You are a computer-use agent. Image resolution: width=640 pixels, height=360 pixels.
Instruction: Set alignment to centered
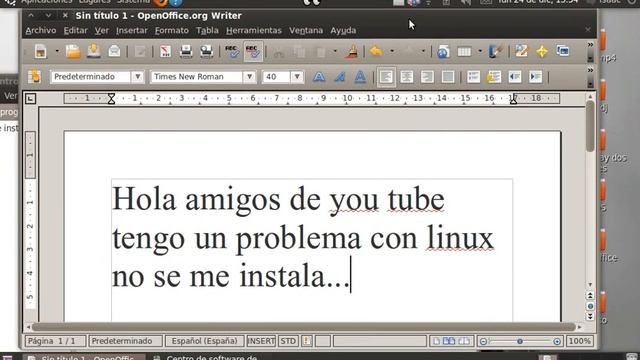point(407,77)
